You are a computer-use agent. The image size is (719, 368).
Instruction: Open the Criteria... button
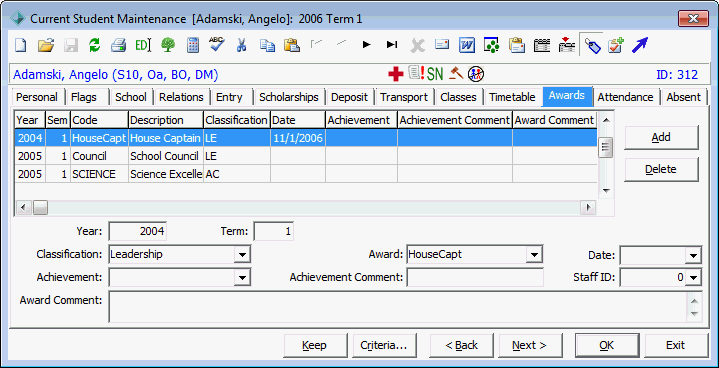tap(384, 346)
